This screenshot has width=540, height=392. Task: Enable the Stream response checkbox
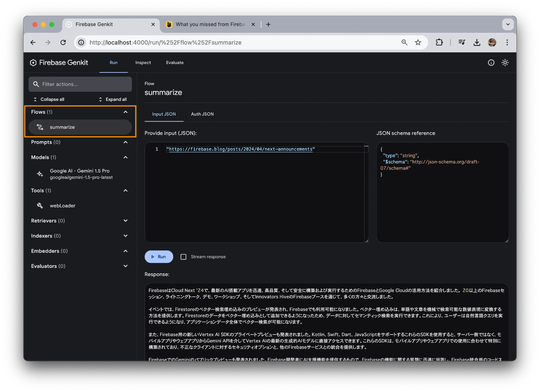[184, 257]
